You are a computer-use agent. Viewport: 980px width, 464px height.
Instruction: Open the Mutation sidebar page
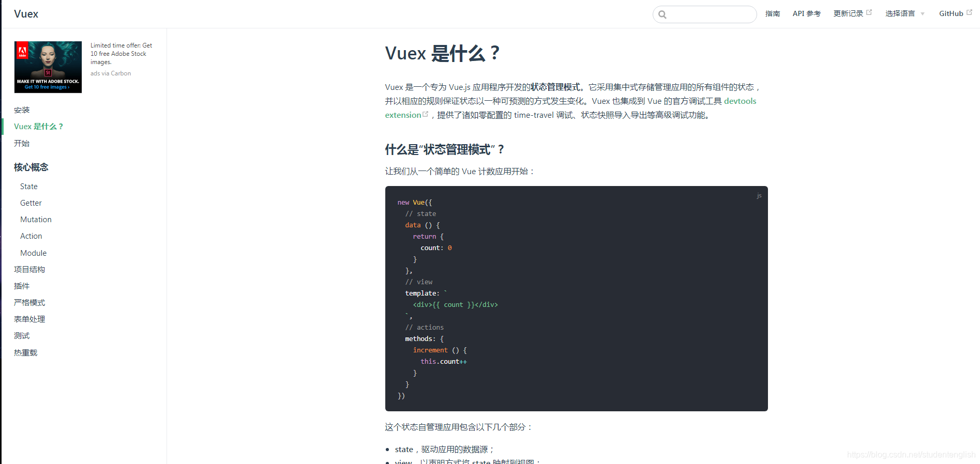pyautogui.click(x=36, y=220)
